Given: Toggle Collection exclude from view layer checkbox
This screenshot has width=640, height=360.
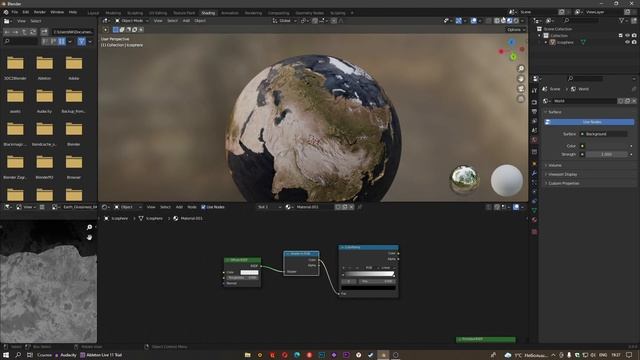Looking at the screenshot, I should pyautogui.click(x=620, y=36).
